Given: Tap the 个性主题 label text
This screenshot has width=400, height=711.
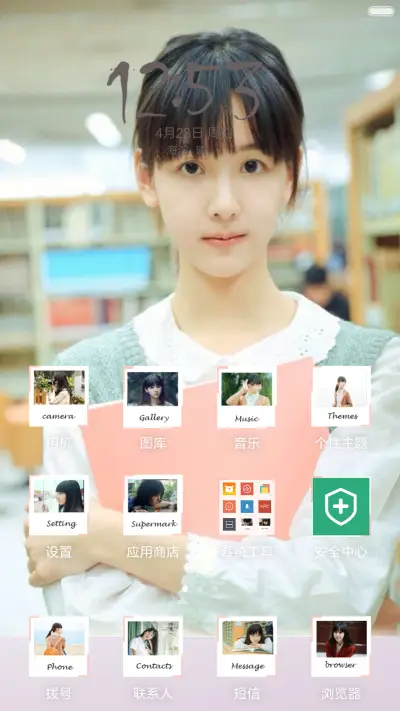Looking at the screenshot, I should tap(341, 443).
